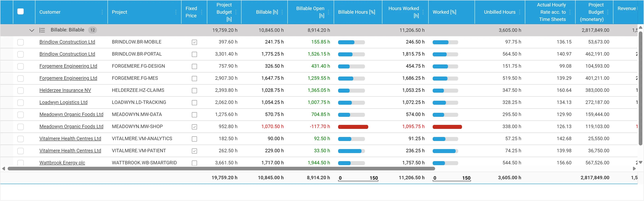Open the Customer column menu

click(102, 12)
